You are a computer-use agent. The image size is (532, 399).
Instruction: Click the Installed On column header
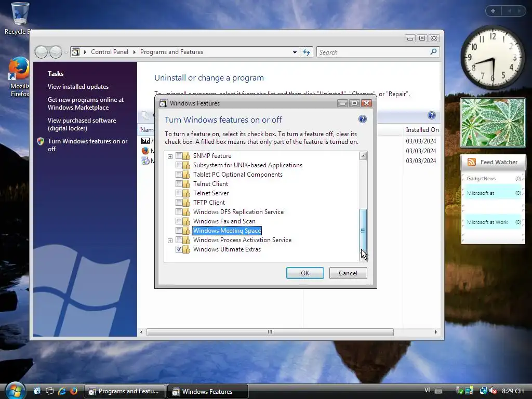coord(422,130)
